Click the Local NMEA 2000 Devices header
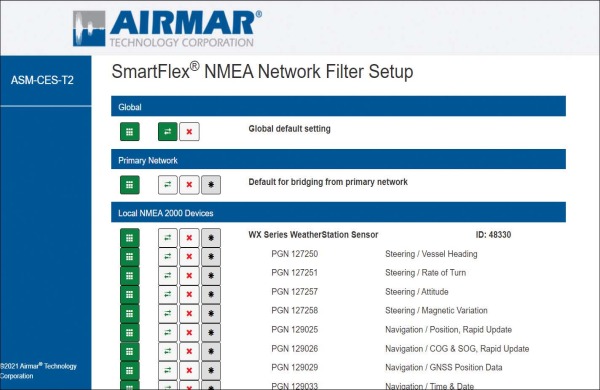This screenshot has height=390, width=600. 338,212
